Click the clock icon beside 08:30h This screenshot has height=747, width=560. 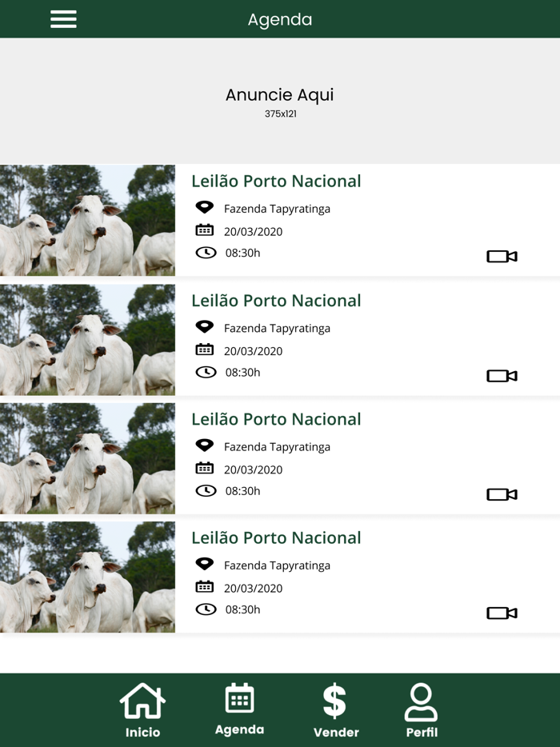pos(205,252)
